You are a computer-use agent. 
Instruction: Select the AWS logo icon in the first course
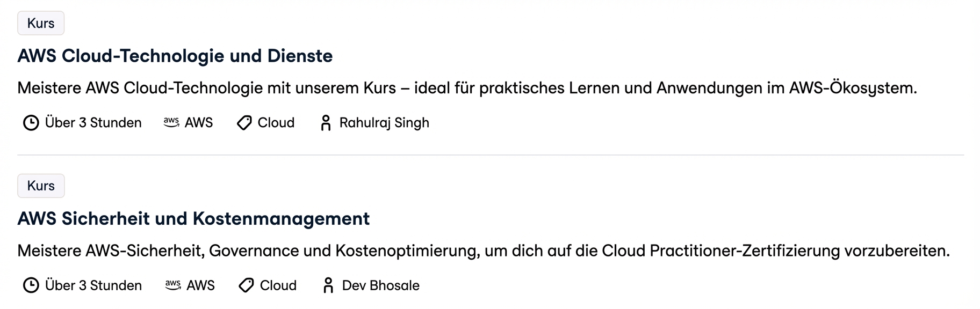coord(171,123)
